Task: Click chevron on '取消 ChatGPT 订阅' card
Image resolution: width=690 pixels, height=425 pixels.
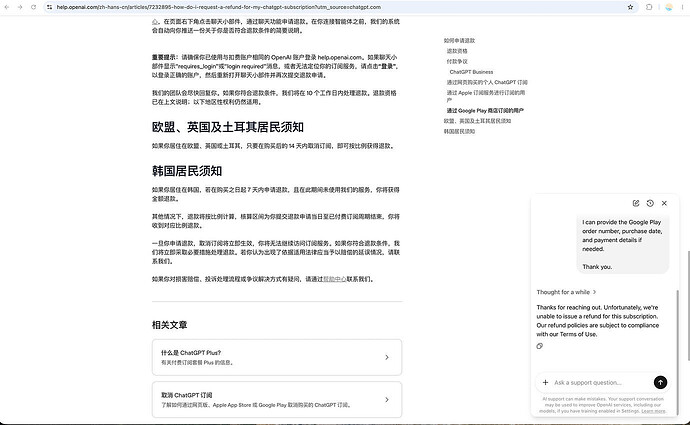Action: click(x=387, y=399)
